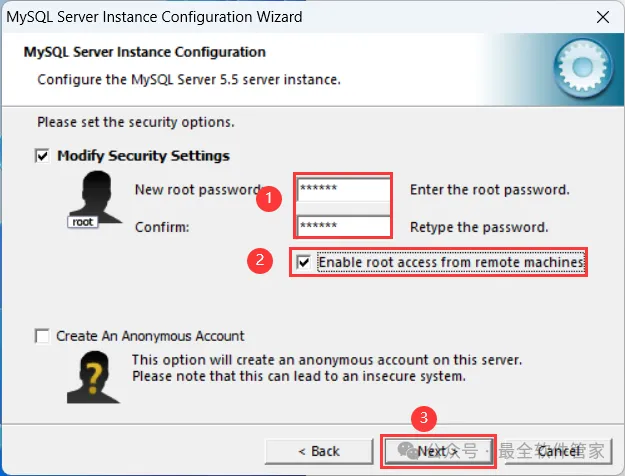Click the red annotation circle numbered 2
625x476 pixels.
click(261, 262)
